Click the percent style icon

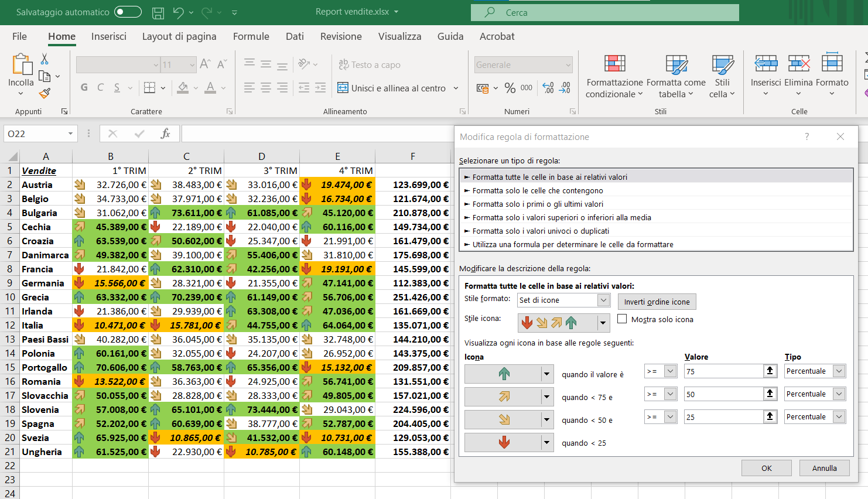(510, 88)
